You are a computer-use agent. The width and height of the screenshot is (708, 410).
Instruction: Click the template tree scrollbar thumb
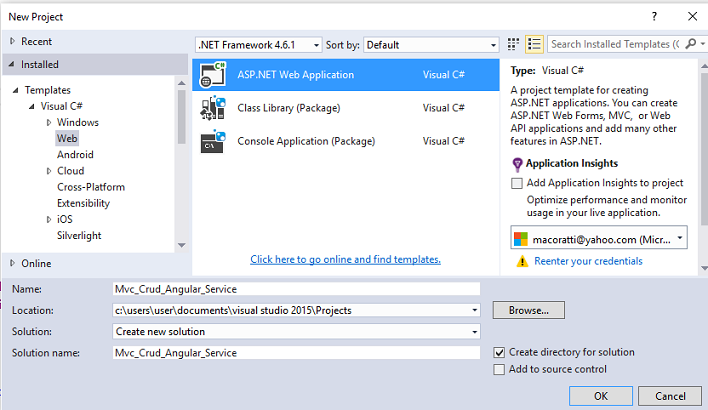[x=182, y=116]
